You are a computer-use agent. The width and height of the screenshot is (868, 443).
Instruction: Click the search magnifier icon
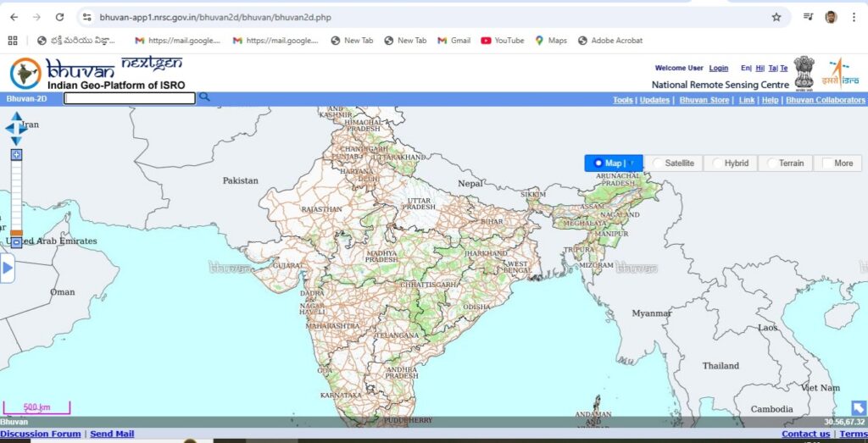click(203, 97)
